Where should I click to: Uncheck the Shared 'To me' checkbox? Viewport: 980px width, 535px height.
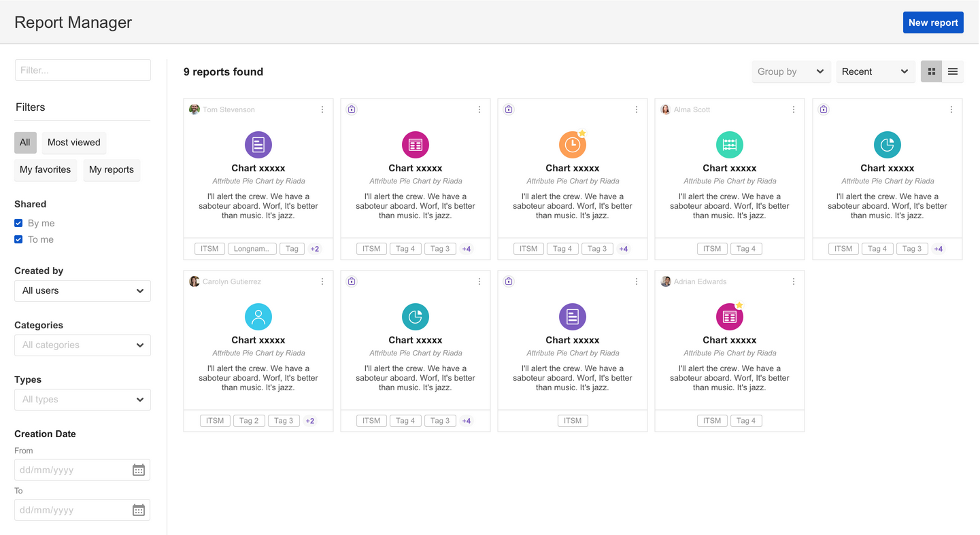click(18, 239)
